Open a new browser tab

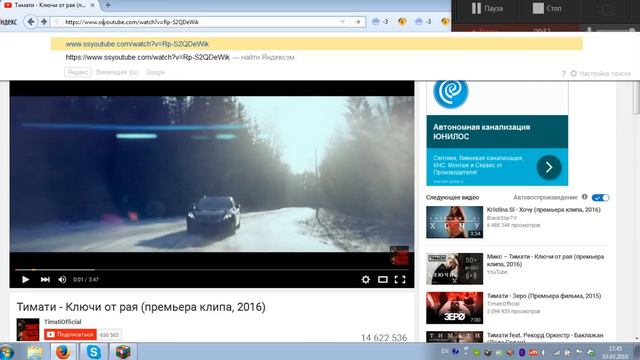(108, 5)
